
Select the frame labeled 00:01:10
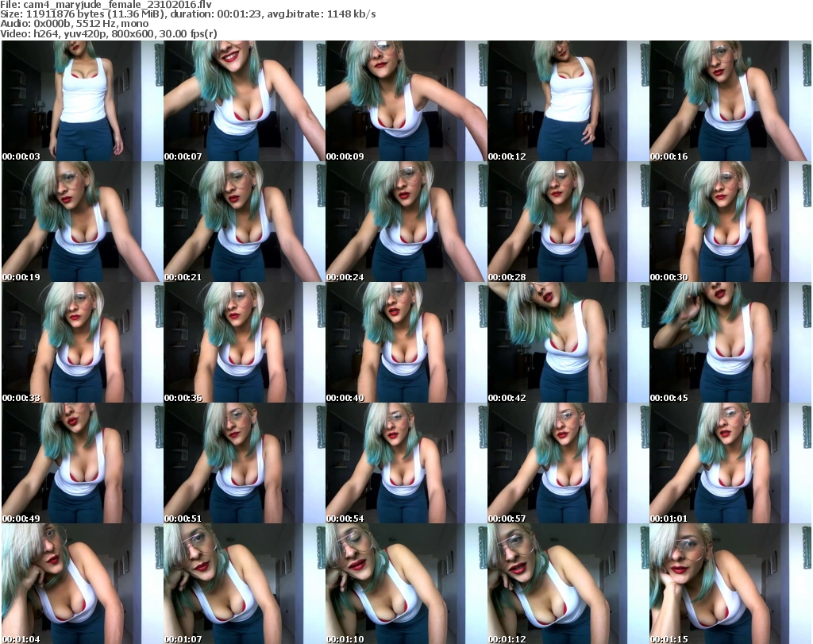click(406, 584)
